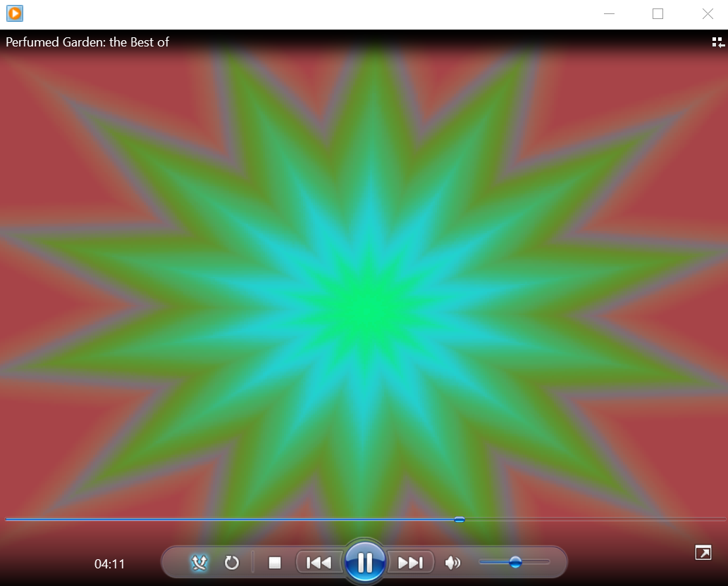
Task: Click the Windows Media Player title bar icon
Action: click(x=15, y=13)
